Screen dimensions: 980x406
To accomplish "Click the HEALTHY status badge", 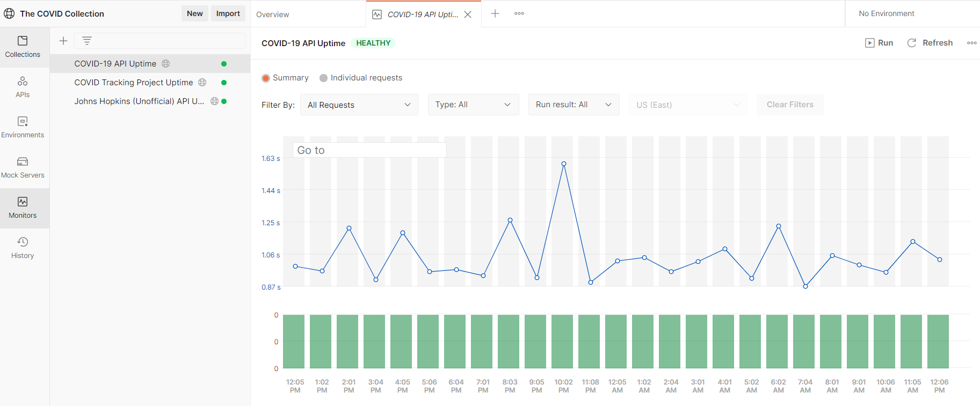I will click(x=373, y=43).
